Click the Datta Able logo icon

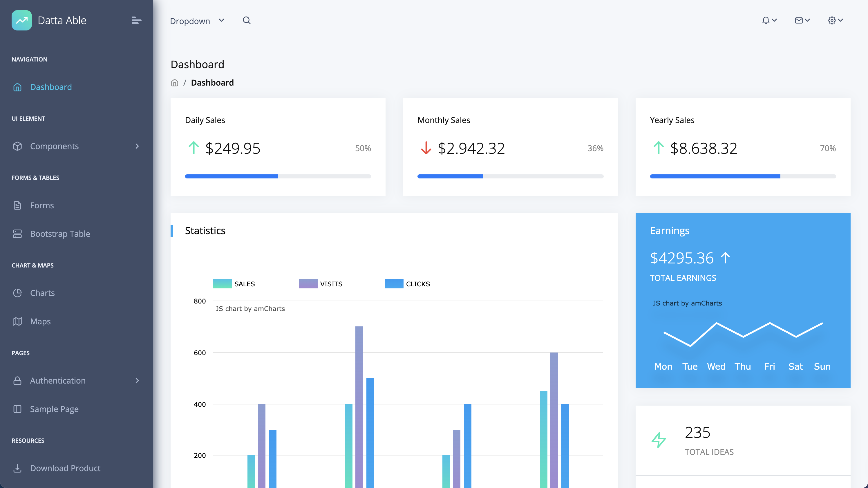pyautogui.click(x=21, y=20)
